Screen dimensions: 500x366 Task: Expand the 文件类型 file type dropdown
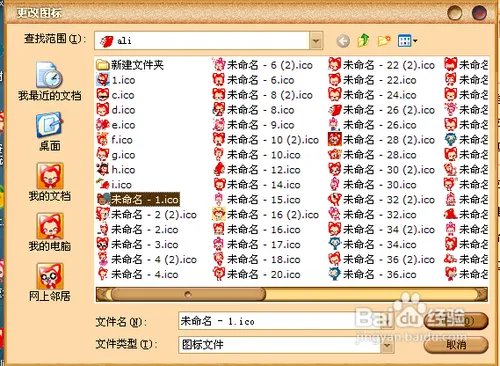point(387,344)
